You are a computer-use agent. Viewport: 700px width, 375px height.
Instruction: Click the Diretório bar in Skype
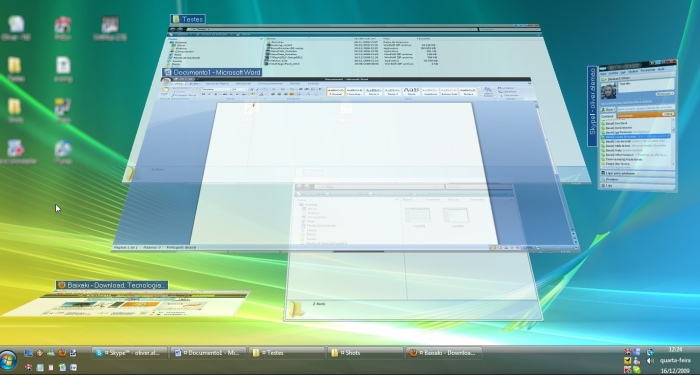637,179
